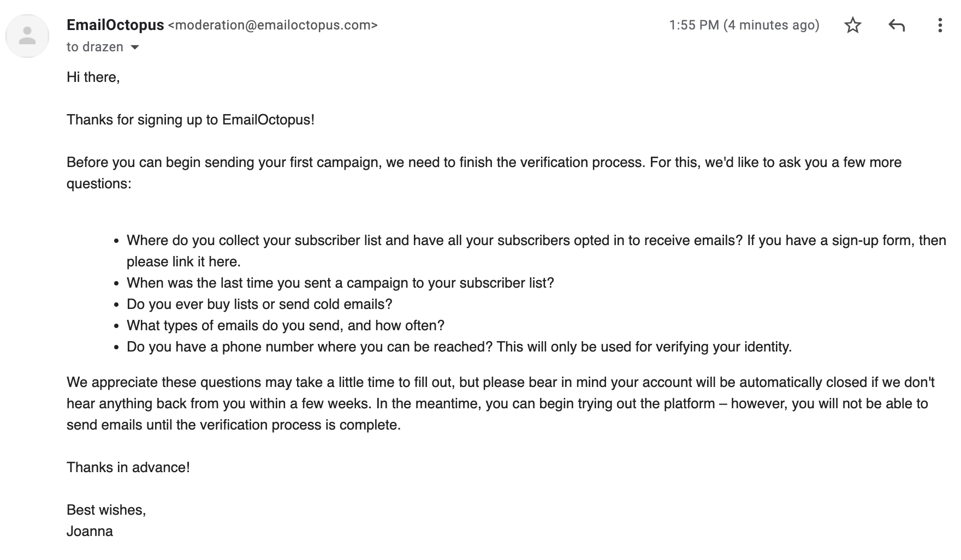This screenshot has height=560, width=961.
Task: Click the bullet about collecting your subscriber list
Action: [535, 241]
